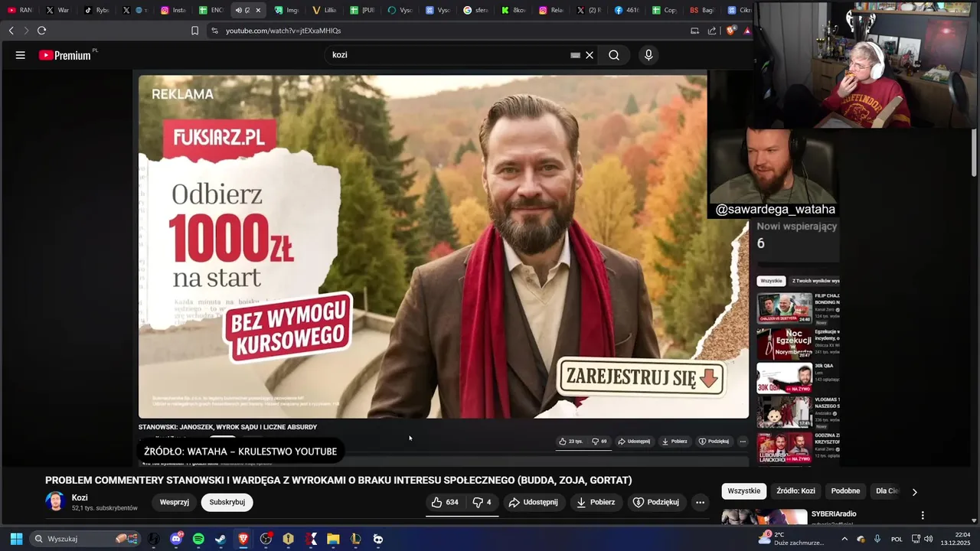The width and height of the screenshot is (980, 551).
Task: Click the ZAREJESTRUJ SIĘ ad button
Action: pyautogui.click(x=640, y=378)
